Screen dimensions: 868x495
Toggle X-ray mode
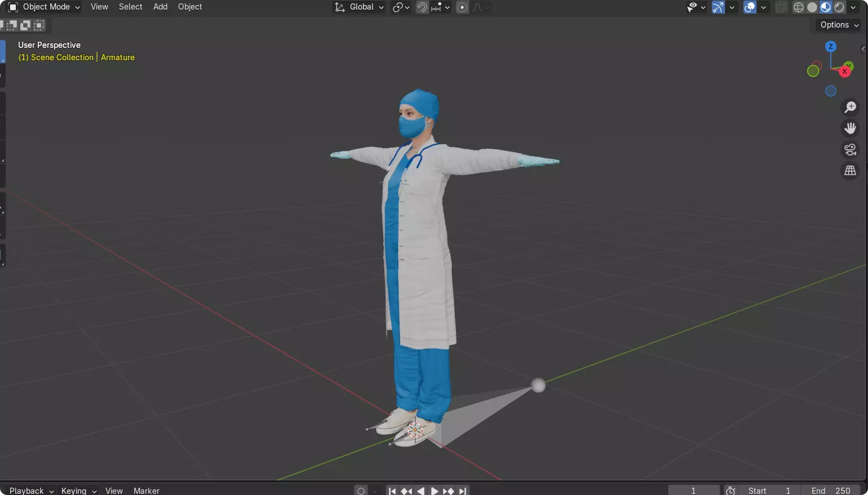pos(781,7)
